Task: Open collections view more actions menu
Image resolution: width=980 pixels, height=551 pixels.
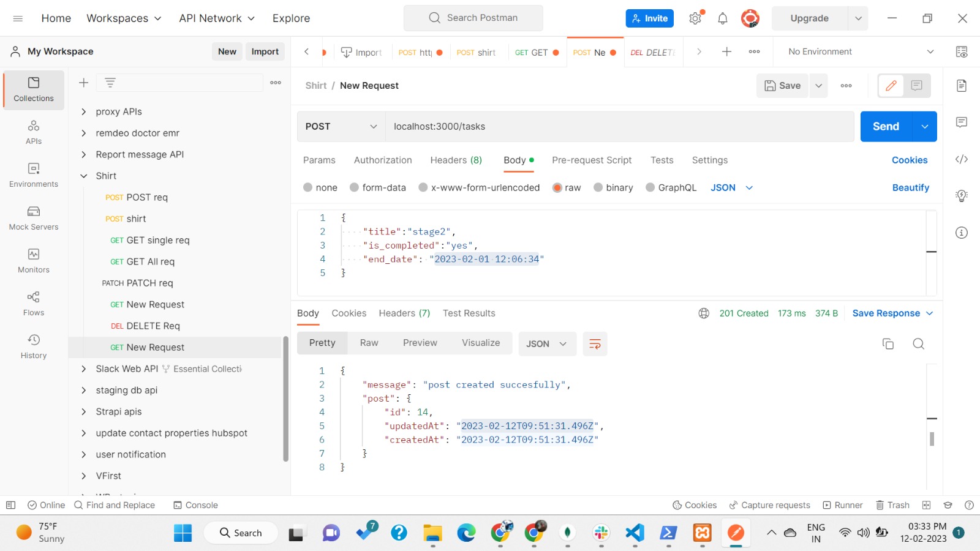Action: (276, 83)
